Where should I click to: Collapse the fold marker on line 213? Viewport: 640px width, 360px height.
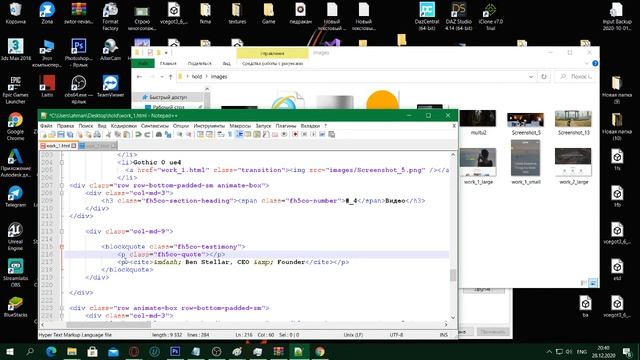pyautogui.click(x=62, y=231)
